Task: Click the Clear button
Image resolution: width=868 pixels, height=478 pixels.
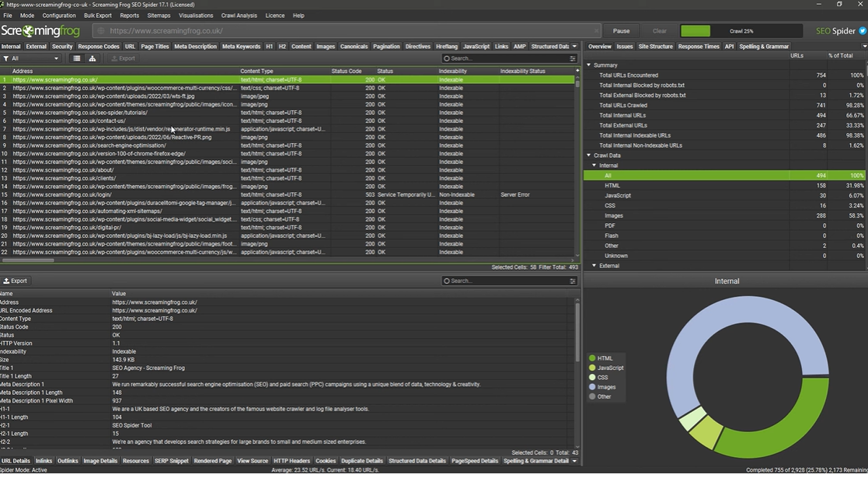Action: coord(659,31)
